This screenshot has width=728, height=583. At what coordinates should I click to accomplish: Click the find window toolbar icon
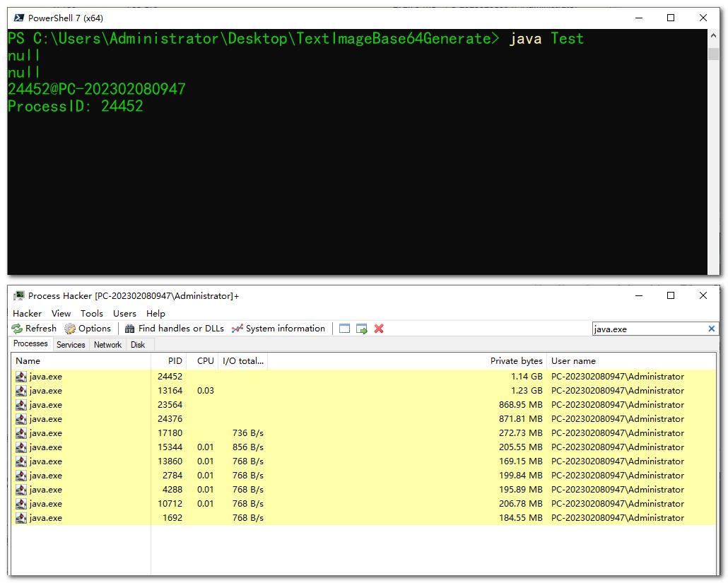(345, 329)
